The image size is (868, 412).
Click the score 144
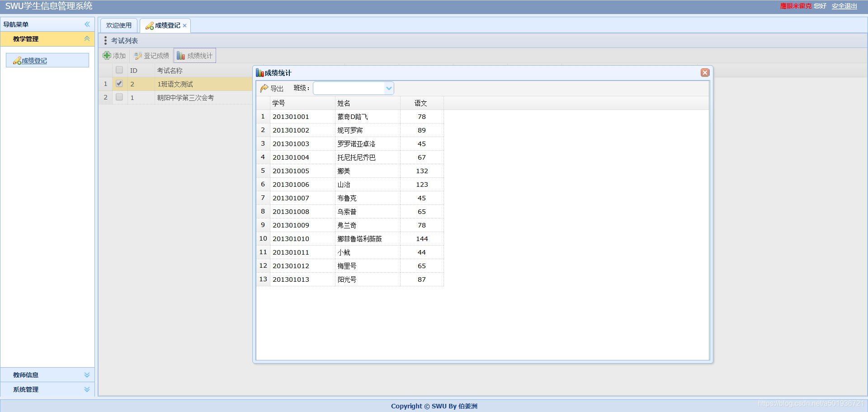click(x=422, y=239)
